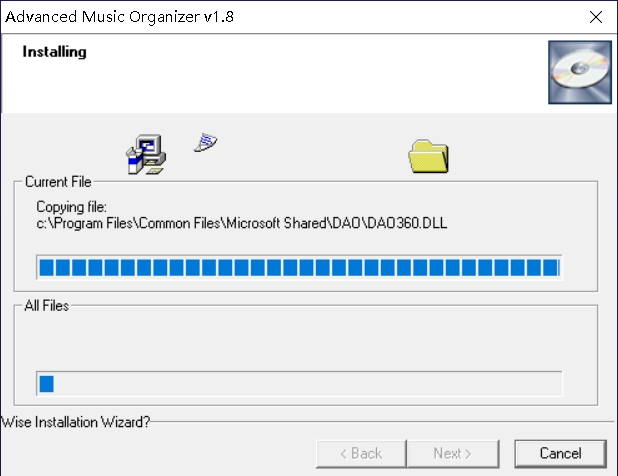
Task: Click the Copying file label
Action: tap(71, 207)
